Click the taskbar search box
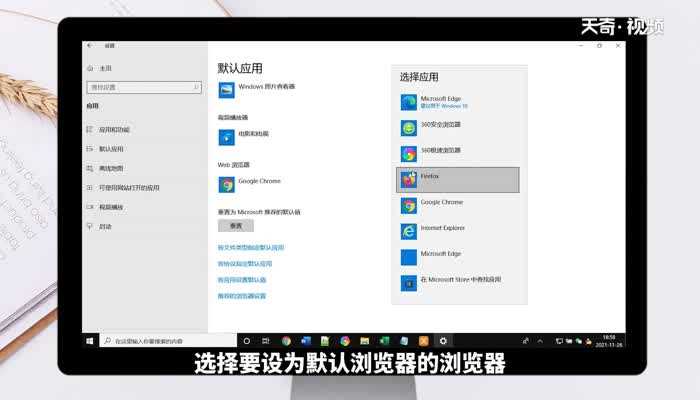The width and height of the screenshot is (700, 400). 168,341
